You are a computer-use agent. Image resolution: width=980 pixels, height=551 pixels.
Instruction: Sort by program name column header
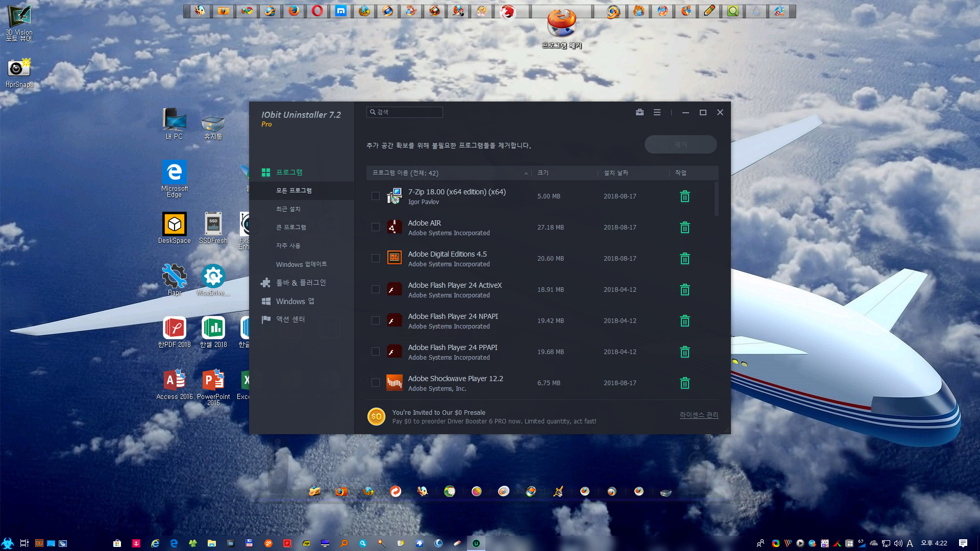[x=449, y=173]
